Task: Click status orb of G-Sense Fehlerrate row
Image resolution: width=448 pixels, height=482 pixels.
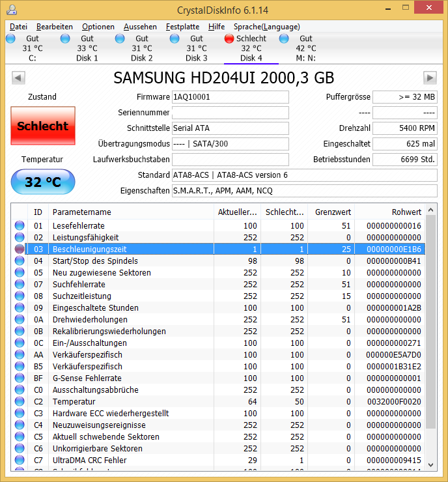Action: point(20,378)
